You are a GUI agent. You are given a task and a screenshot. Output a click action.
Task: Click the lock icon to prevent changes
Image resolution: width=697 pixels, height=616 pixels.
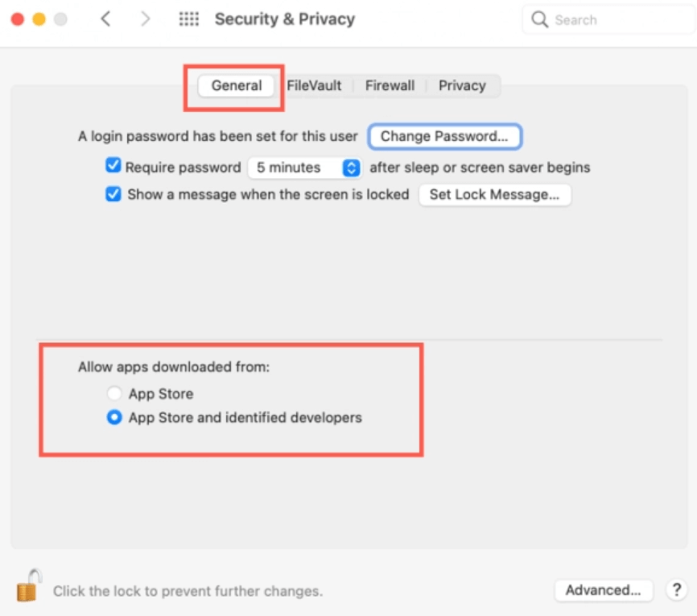pos(28,585)
